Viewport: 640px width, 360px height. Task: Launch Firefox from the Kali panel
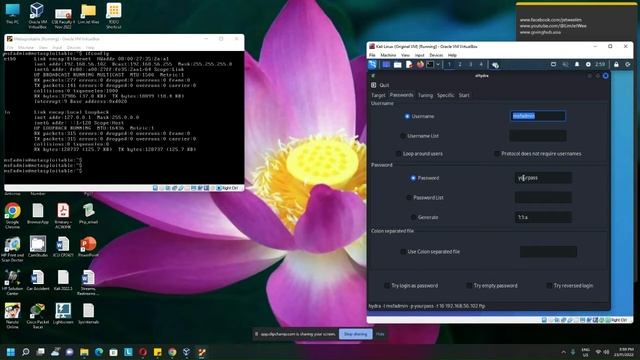pos(420,64)
